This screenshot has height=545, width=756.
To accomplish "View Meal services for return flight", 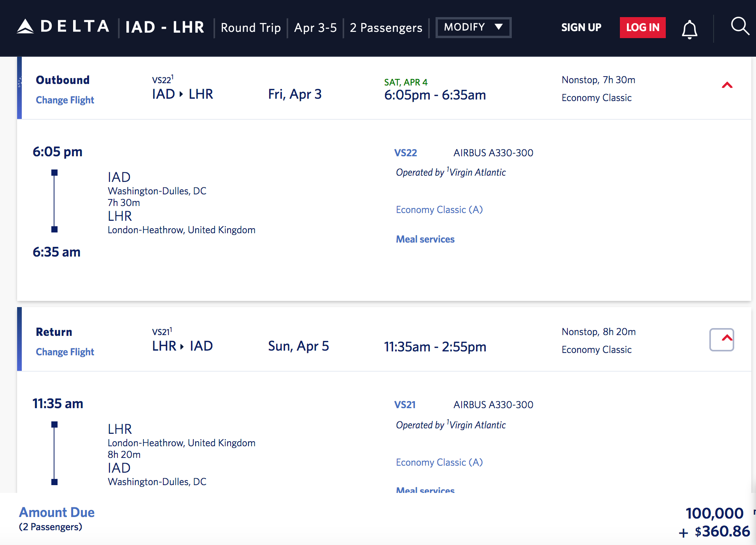I will (425, 490).
